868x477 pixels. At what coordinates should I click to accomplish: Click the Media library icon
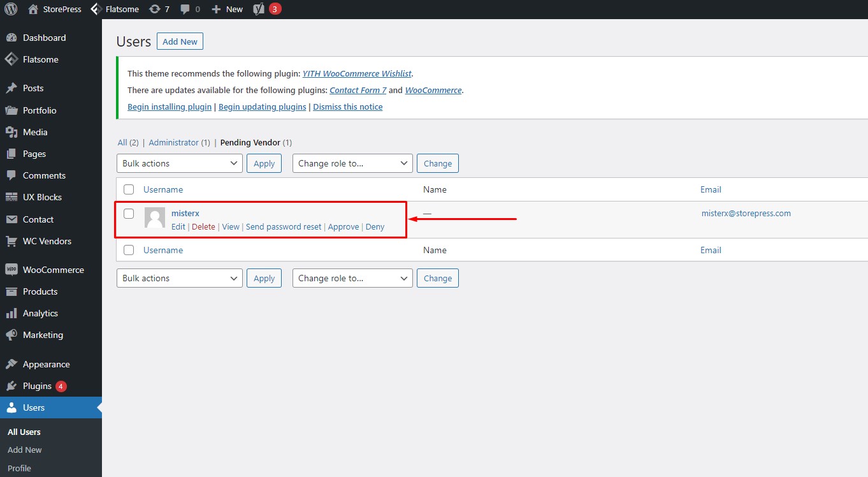click(x=11, y=132)
